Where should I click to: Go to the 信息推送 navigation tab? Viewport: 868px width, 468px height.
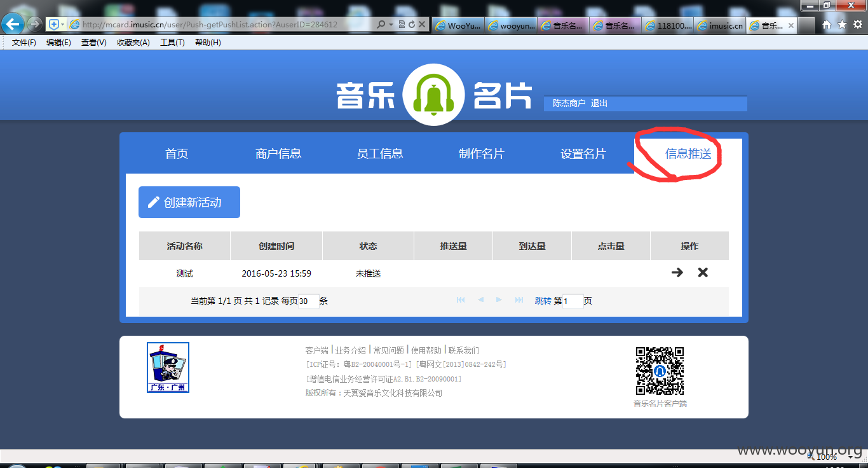(688, 154)
